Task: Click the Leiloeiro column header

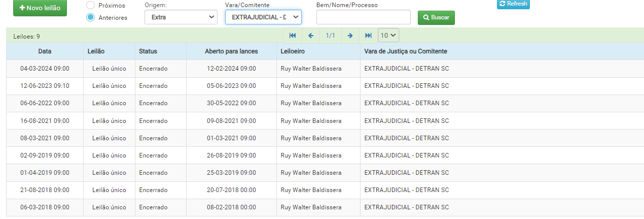Action: tap(293, 51)
